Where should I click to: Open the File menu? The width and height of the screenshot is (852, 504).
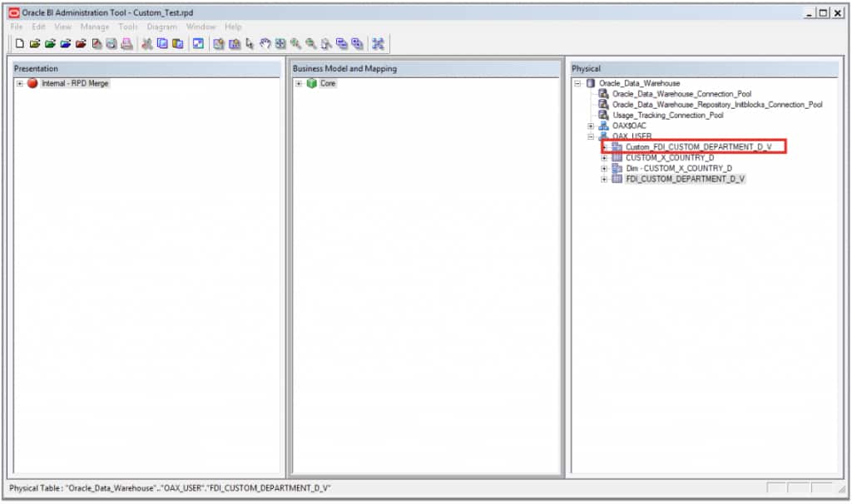click(17, 27)
